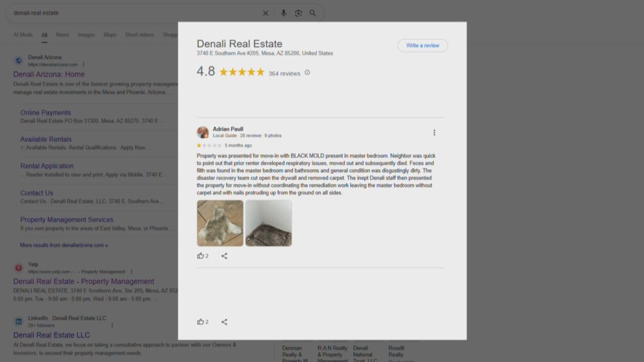The image size is (644, 362).
Task: Click the address line '3740 E Southern Ave #205'
Action: click(265, 53)
